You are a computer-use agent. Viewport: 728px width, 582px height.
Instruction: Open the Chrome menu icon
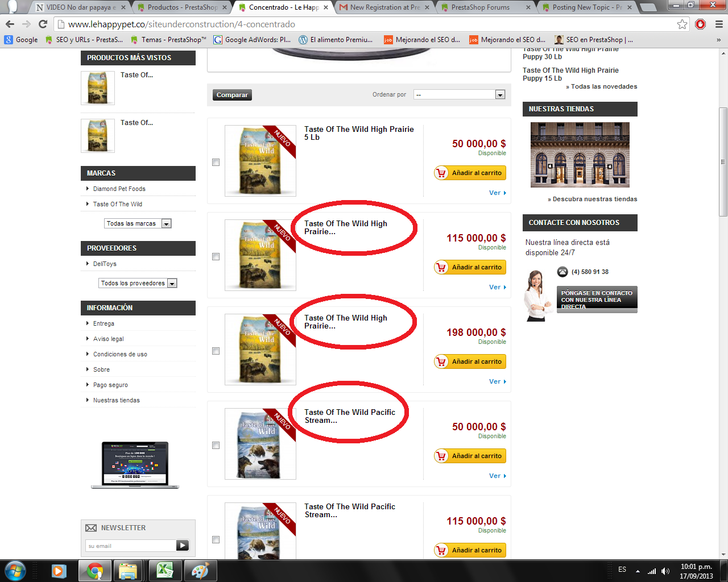(x=719, y=24)
